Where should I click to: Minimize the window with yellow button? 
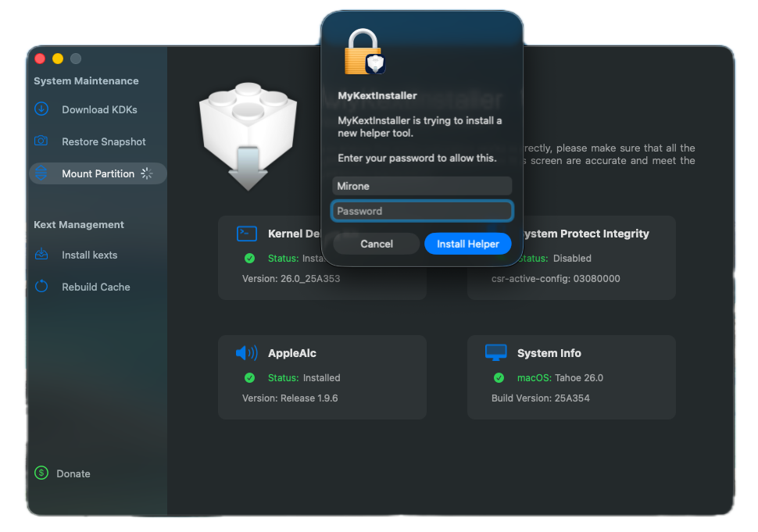58,59
